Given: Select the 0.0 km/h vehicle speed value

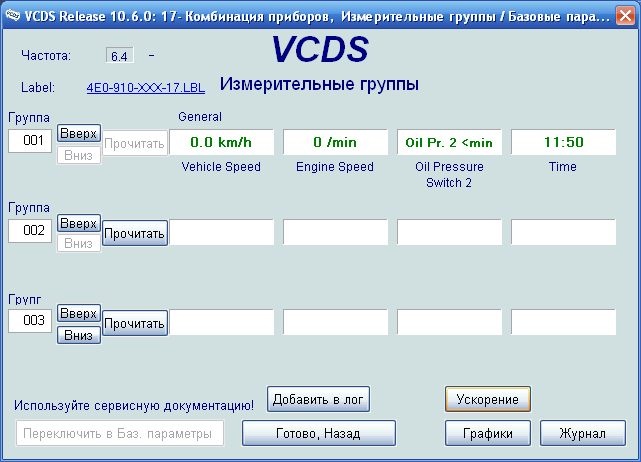Looking at the screenshot, I should (221, 142).
